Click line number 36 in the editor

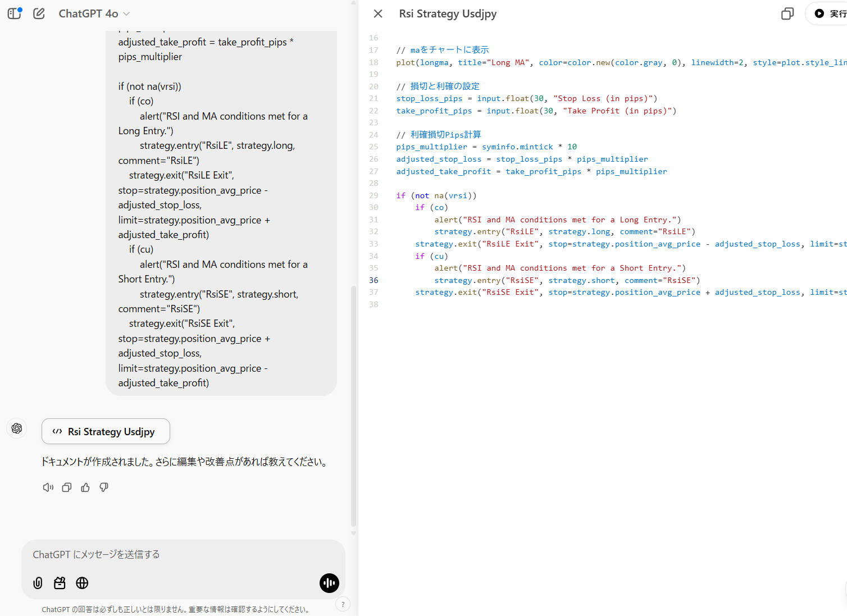pyautogui.click(x=374, y=280)
